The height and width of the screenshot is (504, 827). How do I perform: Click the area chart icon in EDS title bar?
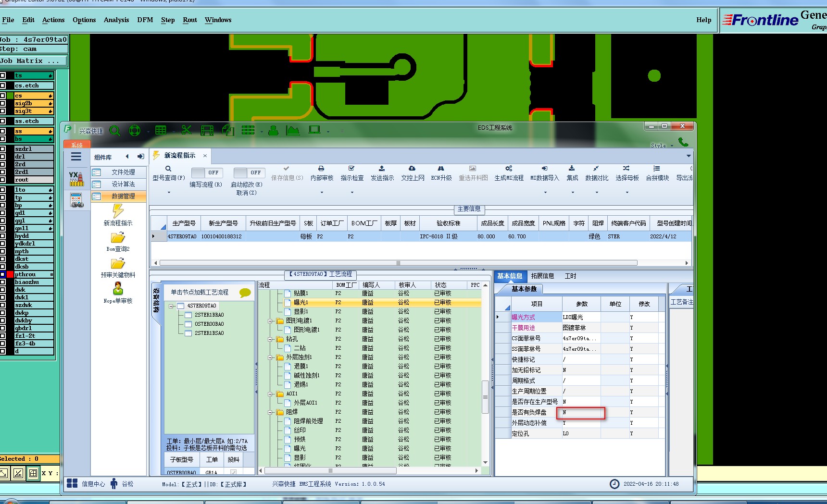(293, 130)
